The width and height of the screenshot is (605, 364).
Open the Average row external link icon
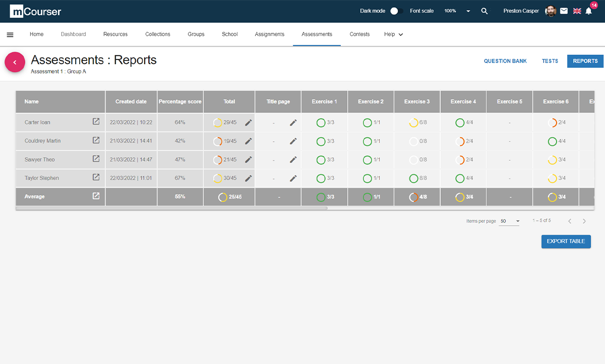click(x=96, y=197)
